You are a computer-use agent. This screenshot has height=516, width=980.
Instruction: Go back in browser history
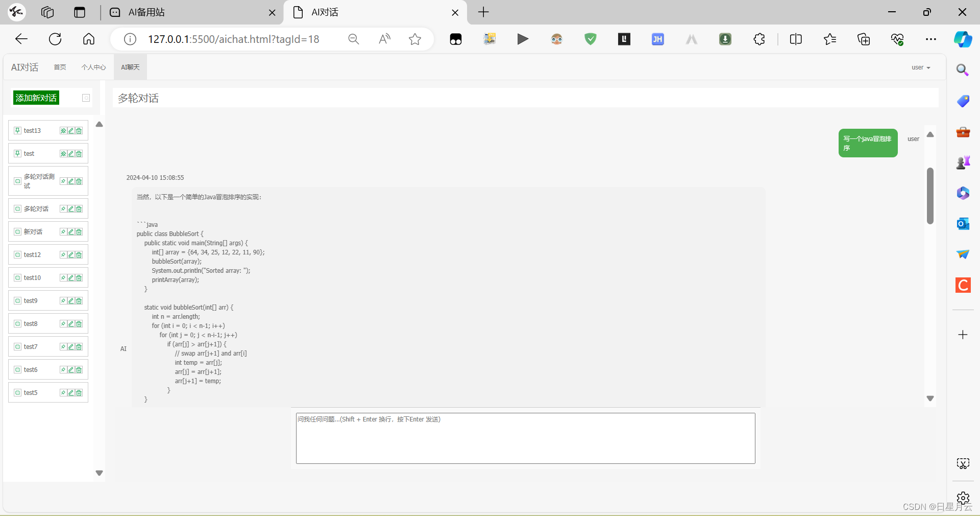click(21, 39)
